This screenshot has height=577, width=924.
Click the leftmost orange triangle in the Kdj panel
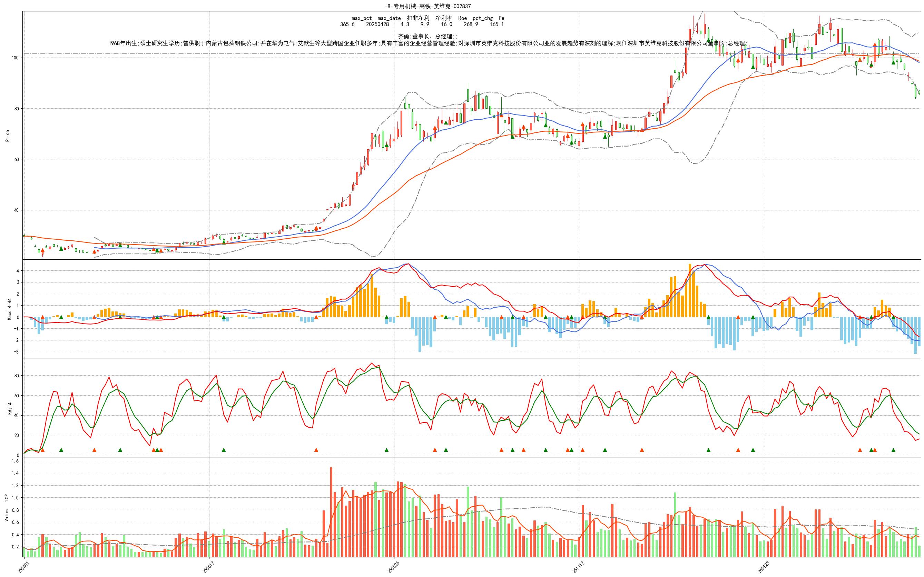[x=42, y=450]
